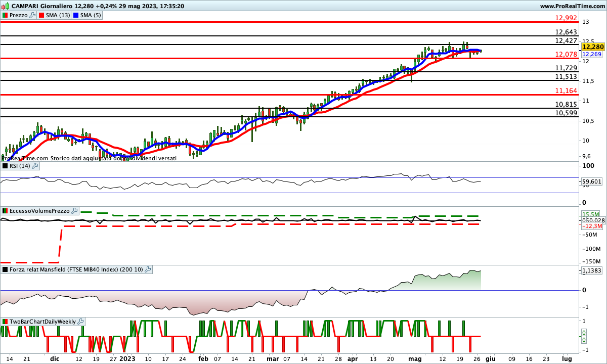Click the 10,599 level label
The width and height of the screenshot is (607, 364).
coord(566,113)
